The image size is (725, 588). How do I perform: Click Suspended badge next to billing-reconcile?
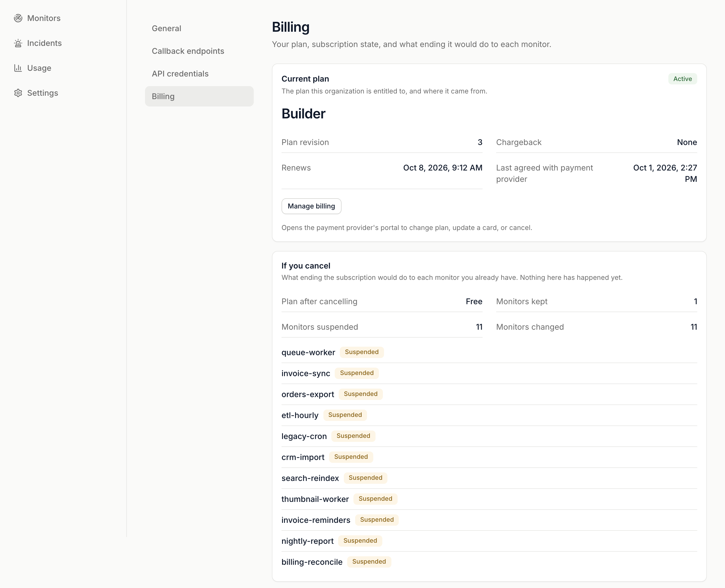point(369,562)
